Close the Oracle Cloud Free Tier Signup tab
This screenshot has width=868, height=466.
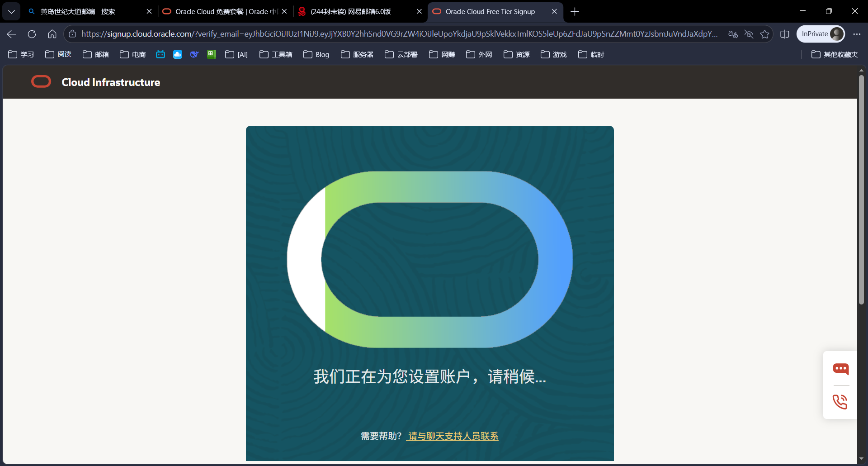click(554, 11)
